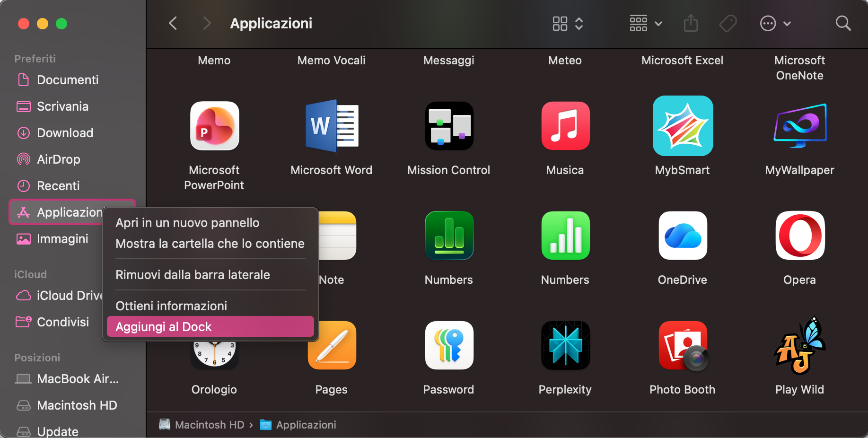Image resolution: width=868 pixels, height=438 pixels.
Task: Click the Mission Control app icon
Action: click(x=449, y=126)
